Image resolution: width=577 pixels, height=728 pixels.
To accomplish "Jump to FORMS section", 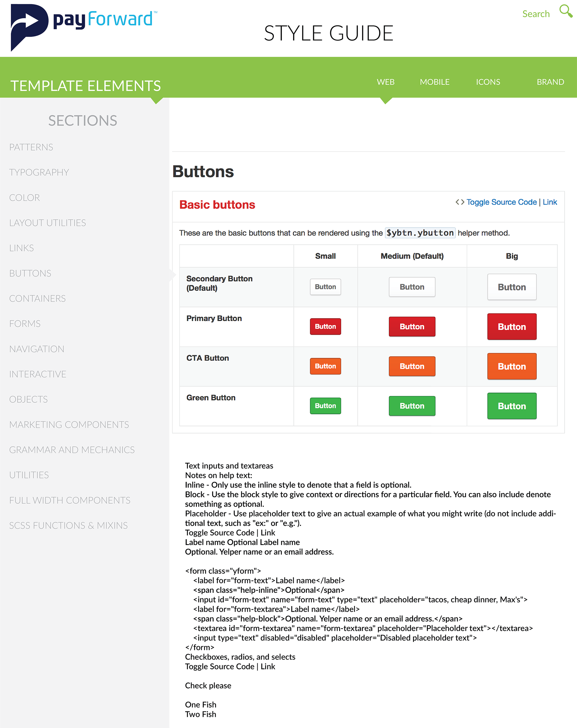I will coord(25,324).
